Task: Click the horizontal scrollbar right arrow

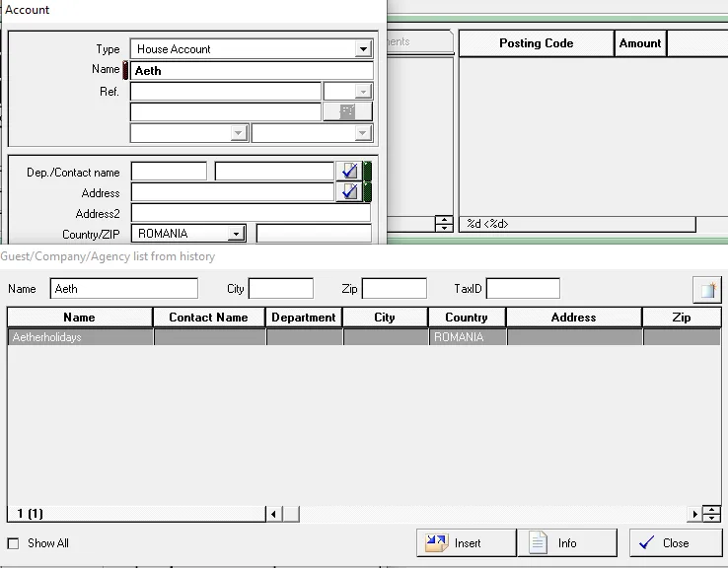Action: point(695,514)
